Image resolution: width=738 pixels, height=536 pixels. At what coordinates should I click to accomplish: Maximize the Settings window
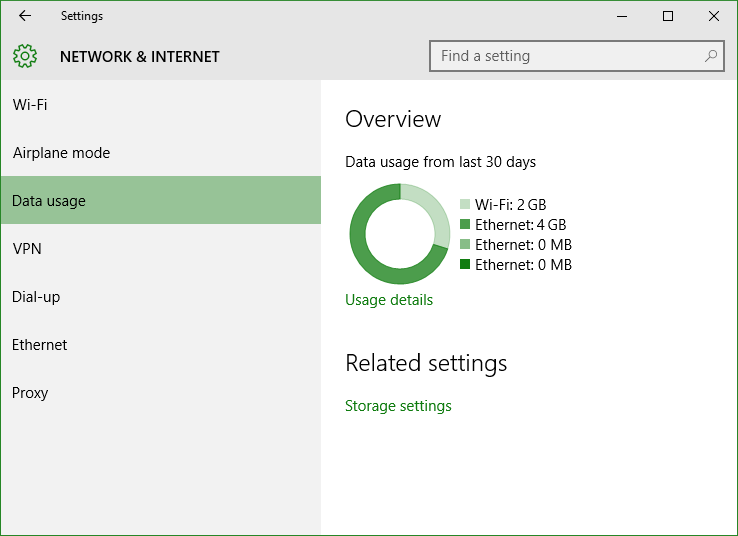click(668, 16)
